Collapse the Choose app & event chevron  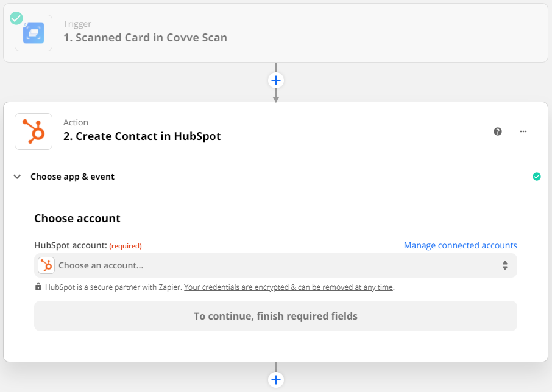[x=17, y=177]
